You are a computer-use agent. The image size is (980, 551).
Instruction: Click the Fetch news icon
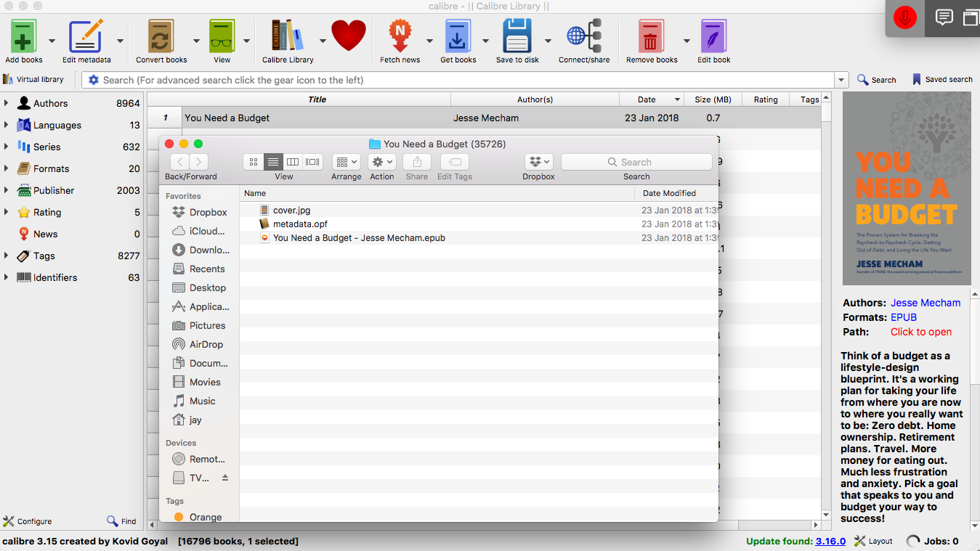coord(400,36)
